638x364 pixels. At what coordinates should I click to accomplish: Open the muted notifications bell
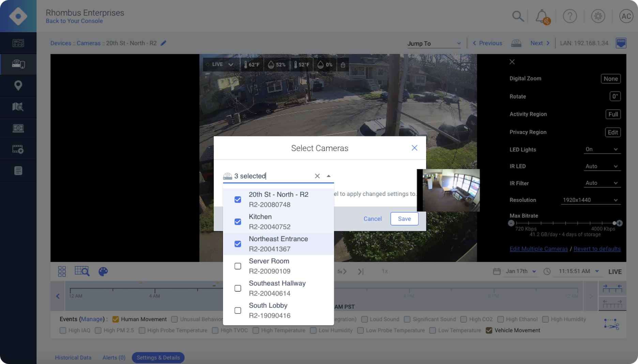(542, 16)
